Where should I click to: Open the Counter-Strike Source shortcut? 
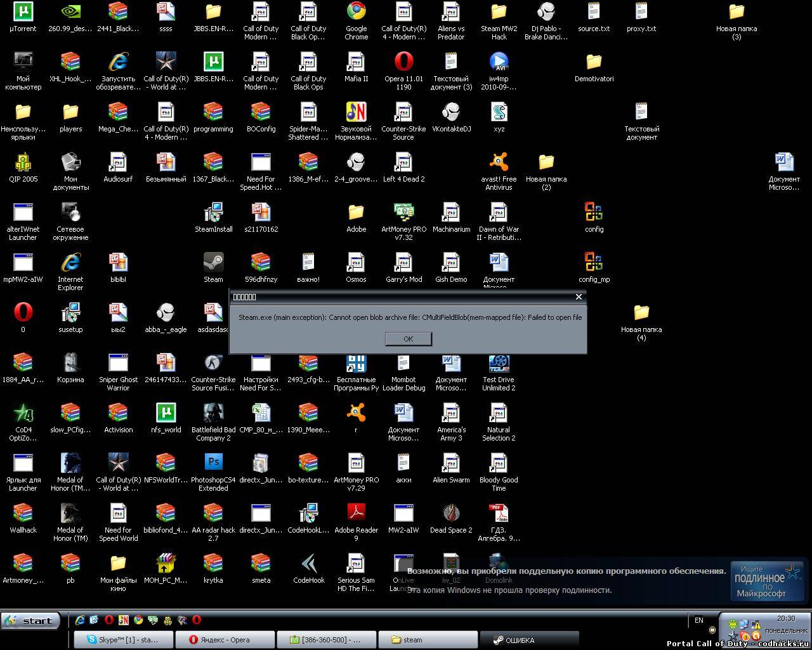click(x=403, y=121)
